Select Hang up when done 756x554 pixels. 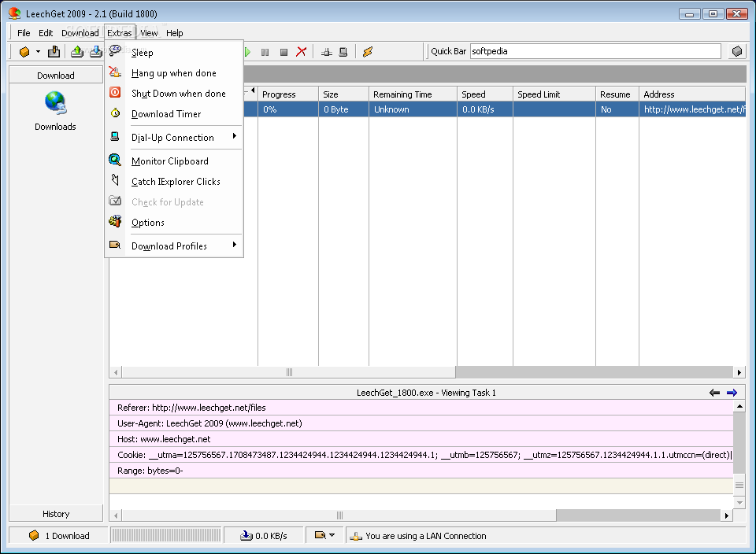[174, 72]
